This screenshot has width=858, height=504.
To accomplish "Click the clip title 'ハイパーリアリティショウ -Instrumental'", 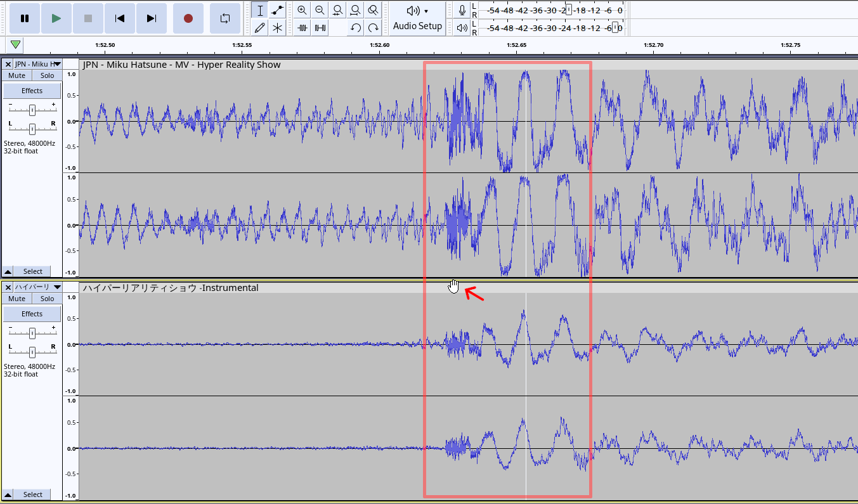I will [x=171, y=288].
